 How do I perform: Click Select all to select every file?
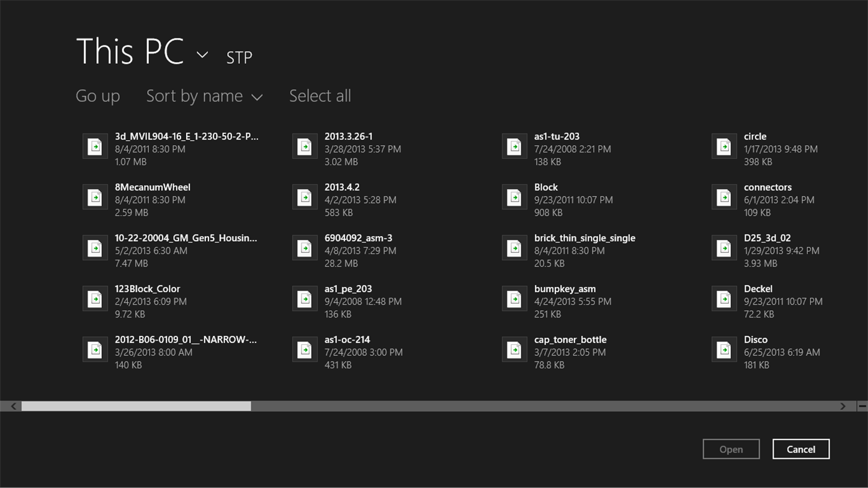coord(320,95)
